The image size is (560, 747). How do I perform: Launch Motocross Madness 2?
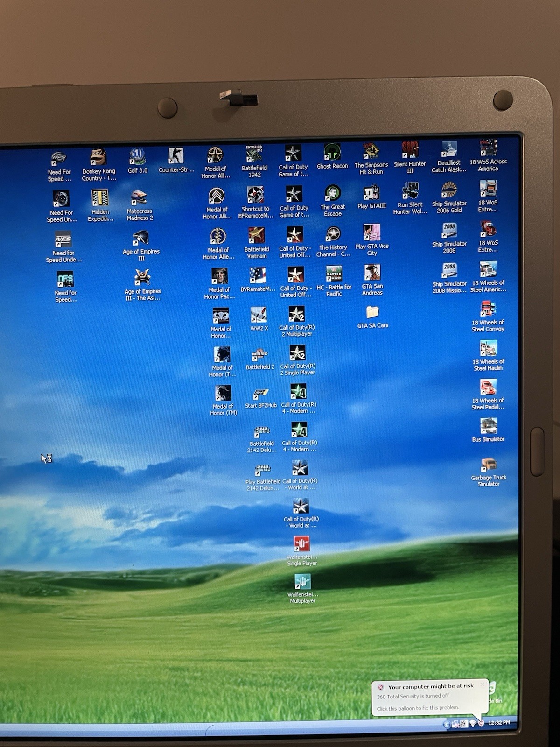(140, 205)
